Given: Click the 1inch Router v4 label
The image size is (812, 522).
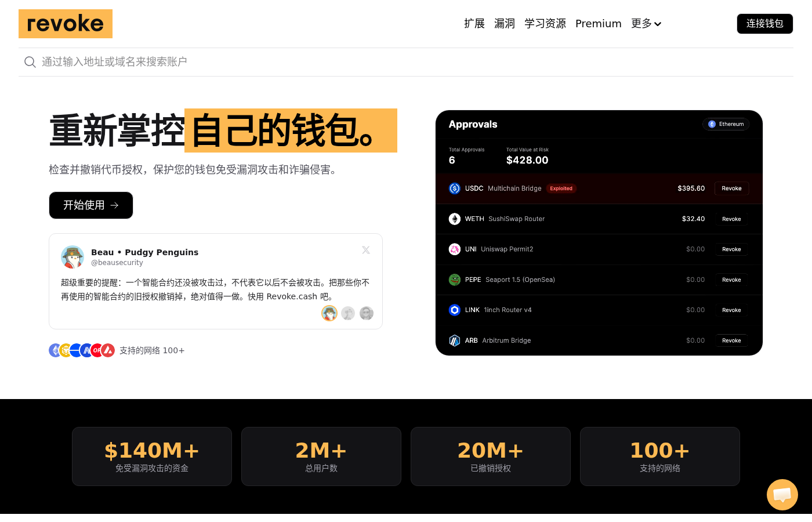Looking at the screenshot, I should [508, 310].
